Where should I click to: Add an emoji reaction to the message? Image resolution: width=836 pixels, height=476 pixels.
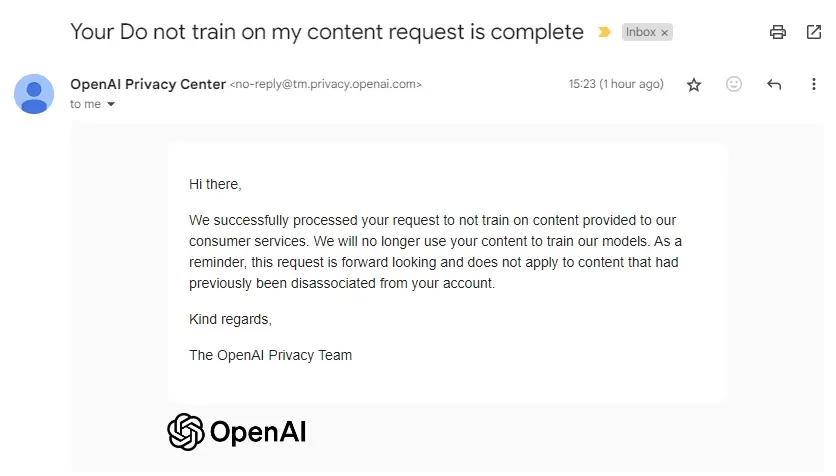734,85
